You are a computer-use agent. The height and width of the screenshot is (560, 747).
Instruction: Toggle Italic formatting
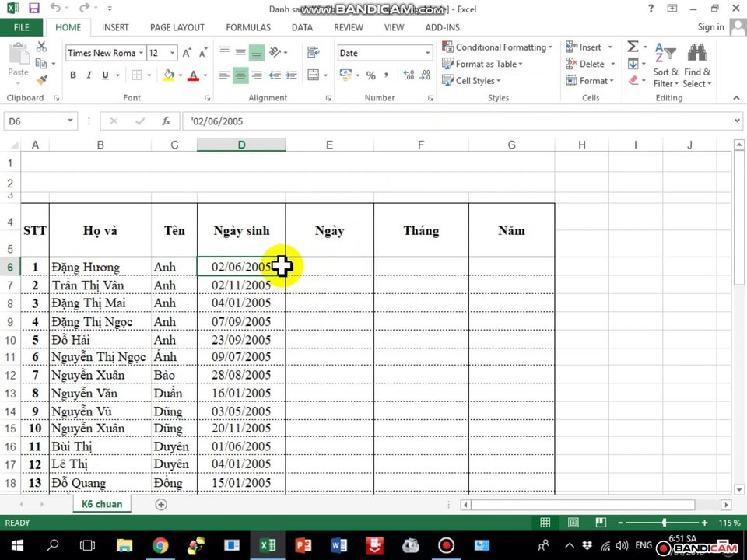tap(89, 75)
